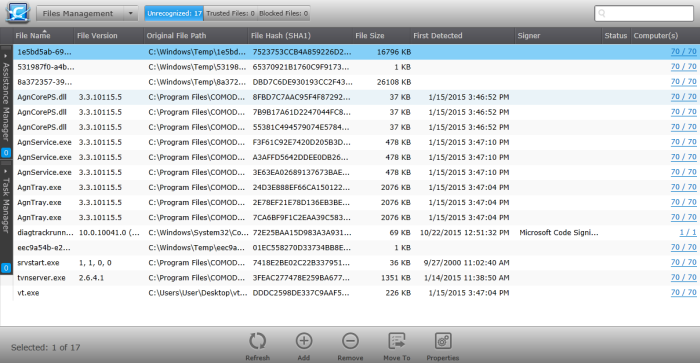
Task: Open 70 / 70 link for 531987f0-a4b row
Action: (x=683, y=67)
